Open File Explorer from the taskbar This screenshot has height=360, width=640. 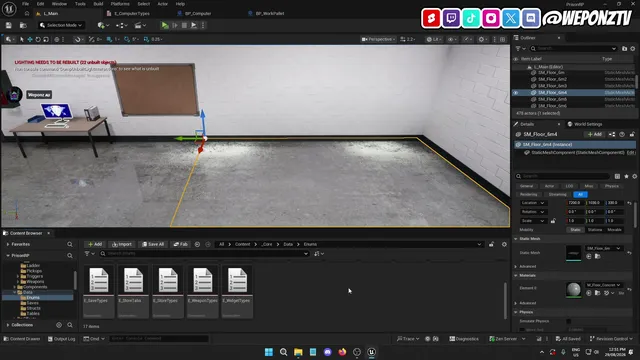click(x=298, y=352)
